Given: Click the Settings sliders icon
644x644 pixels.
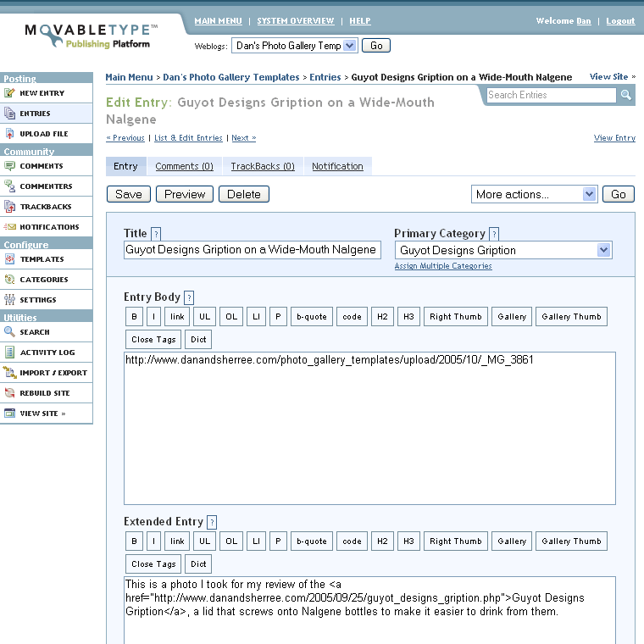Looking at the screenshot, I should click(9, 299).
